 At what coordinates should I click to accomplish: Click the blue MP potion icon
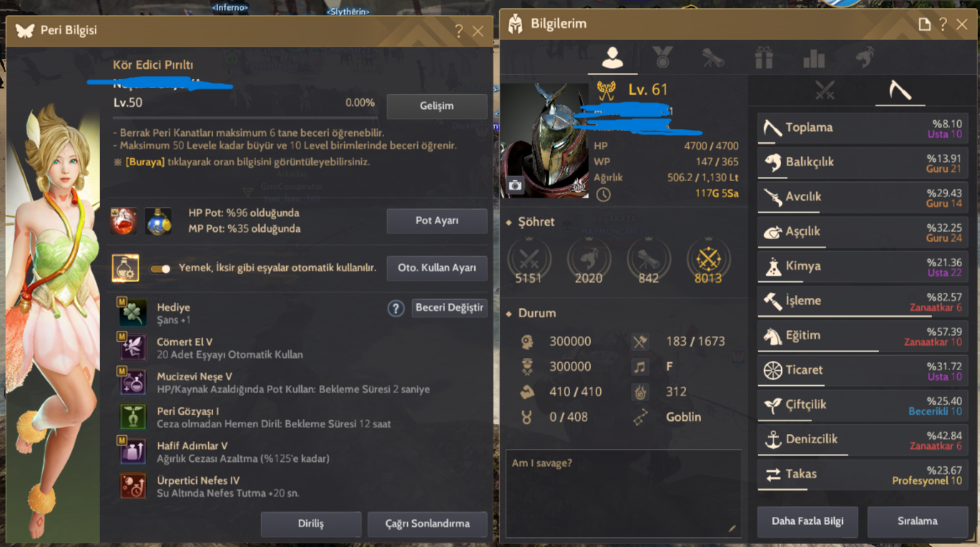click(x=158, y=221)
